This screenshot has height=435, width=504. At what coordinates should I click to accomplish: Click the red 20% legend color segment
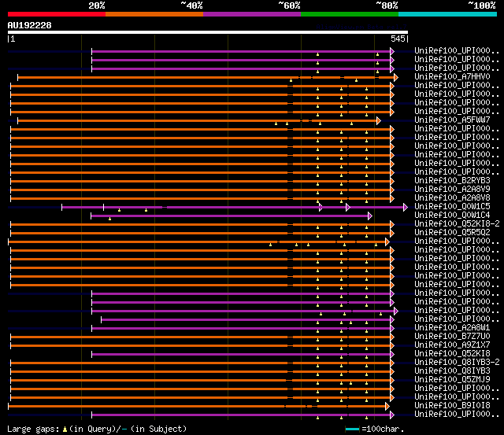pos(57,14)
